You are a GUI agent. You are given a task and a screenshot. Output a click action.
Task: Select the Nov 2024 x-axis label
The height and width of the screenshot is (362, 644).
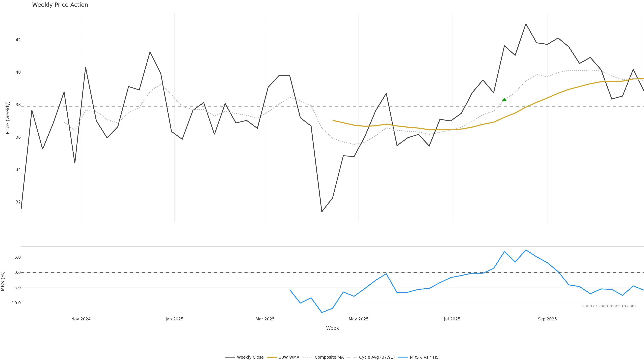pyautogui.click(x=81, y=319)
